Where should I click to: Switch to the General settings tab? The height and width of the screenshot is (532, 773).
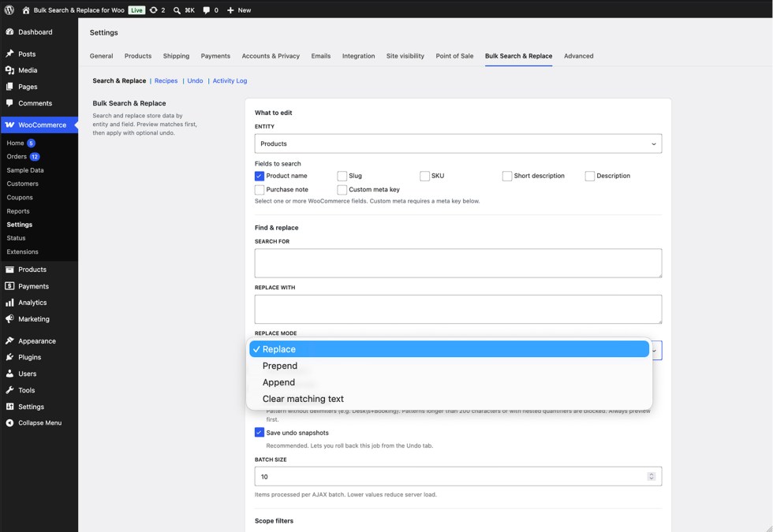[102, 56]
